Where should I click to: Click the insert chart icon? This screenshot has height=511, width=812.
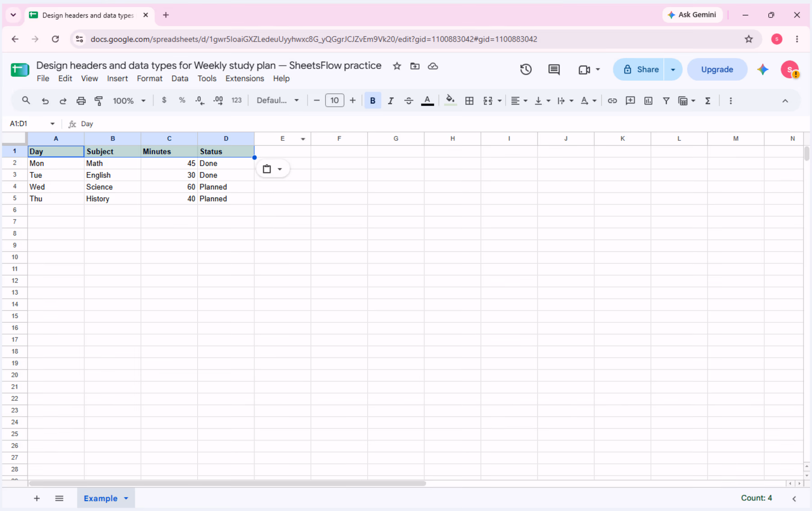point(648,101)
